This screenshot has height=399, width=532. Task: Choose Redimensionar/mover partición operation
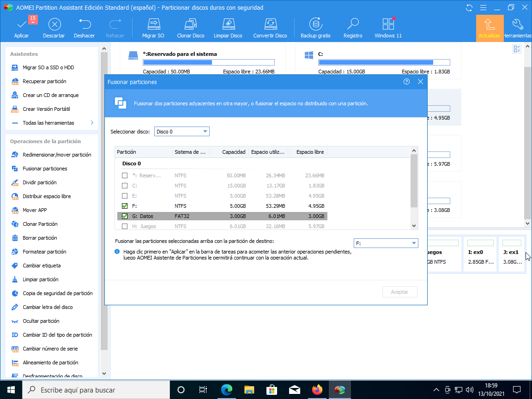coord(57,155)
